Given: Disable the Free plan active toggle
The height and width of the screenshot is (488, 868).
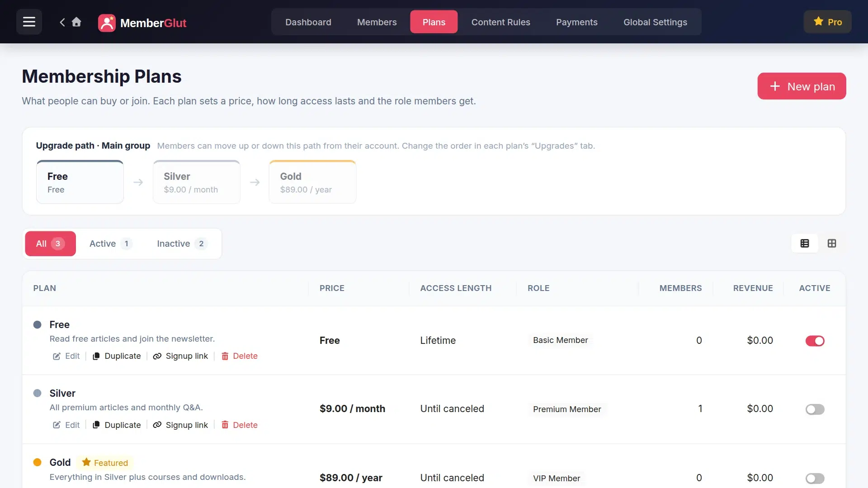Looking at the screenshot, I should point(815,341).
